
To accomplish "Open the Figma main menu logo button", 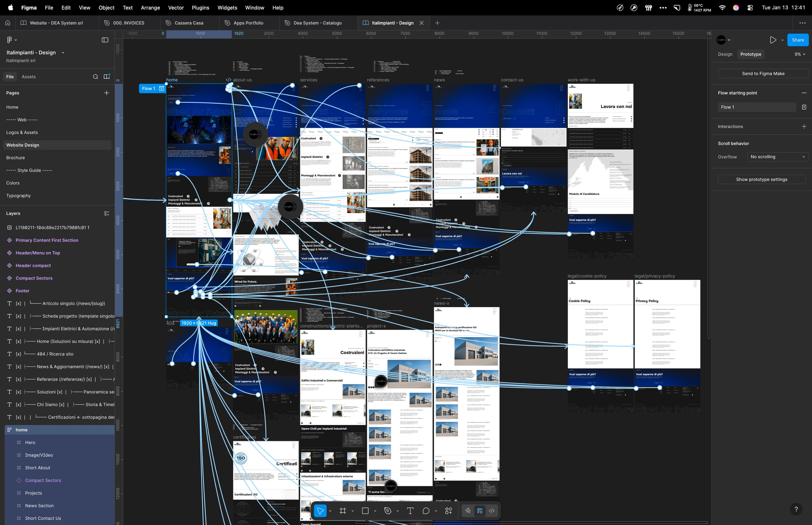I will coord(10,40).
